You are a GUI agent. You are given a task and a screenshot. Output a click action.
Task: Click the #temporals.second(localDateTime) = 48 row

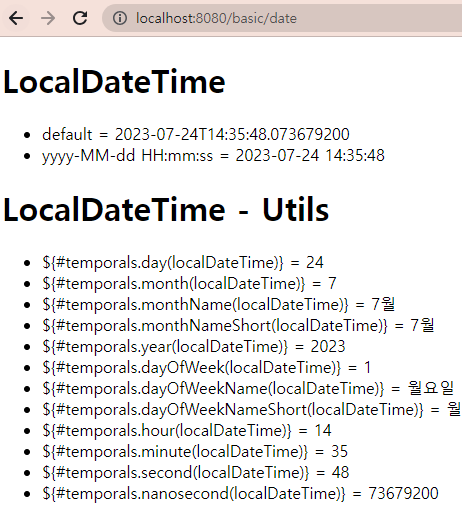tap(196, 473)
